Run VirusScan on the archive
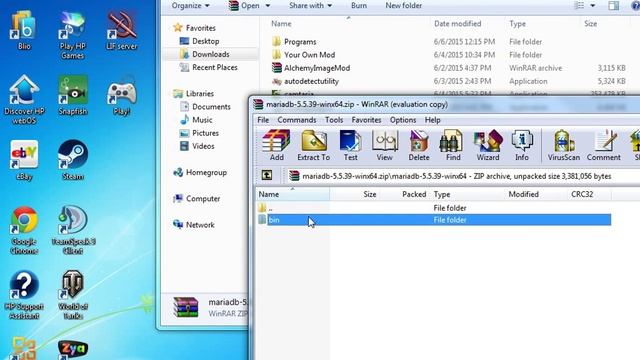Viewport: 640px width, 360px height. [x=564, y=146]
